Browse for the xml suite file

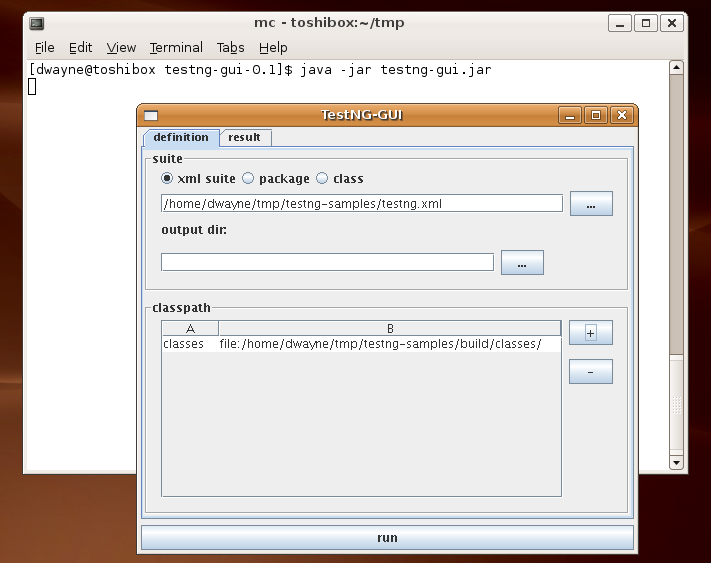591,204
